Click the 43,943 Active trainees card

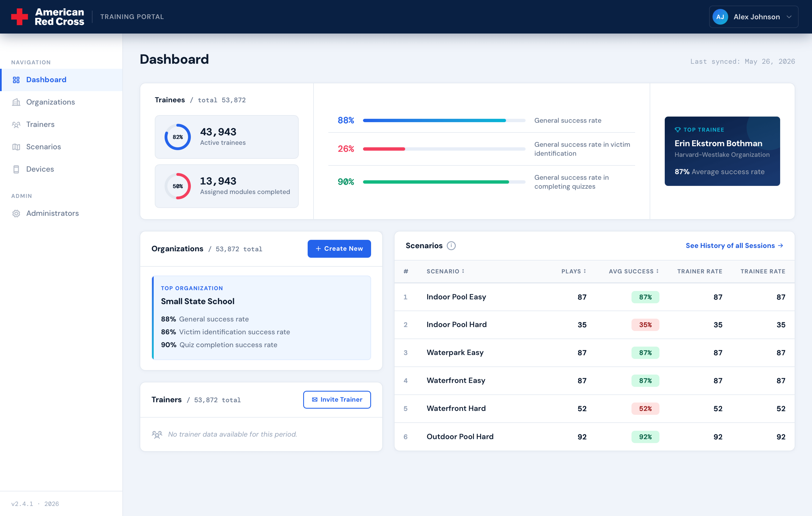(227, 137)
